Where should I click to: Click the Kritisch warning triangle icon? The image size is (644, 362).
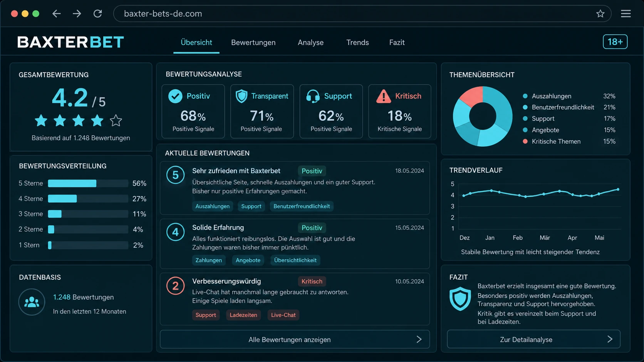click(384, 96)
